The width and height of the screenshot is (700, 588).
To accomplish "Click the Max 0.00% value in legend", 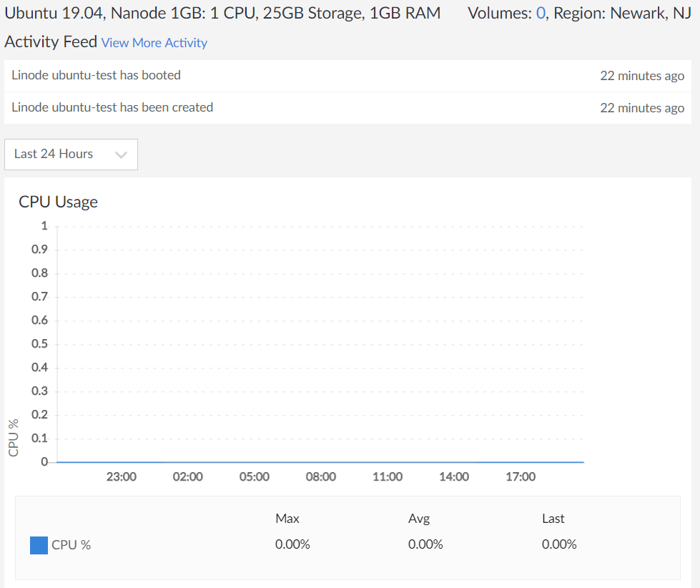I will [292, 544].
